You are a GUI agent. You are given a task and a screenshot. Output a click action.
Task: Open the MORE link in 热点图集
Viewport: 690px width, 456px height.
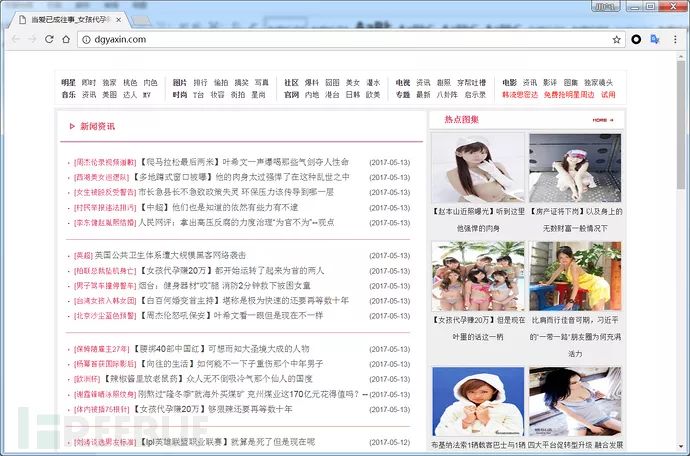pyautogui.click(x=601, y=120)
